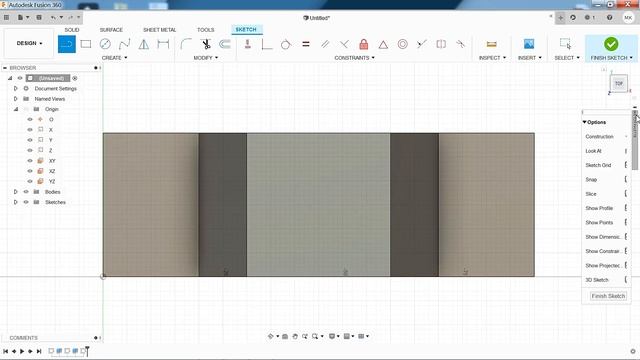Apply the Equal constraint
Screen dimensions: 640x360
(x=305, y=44)
